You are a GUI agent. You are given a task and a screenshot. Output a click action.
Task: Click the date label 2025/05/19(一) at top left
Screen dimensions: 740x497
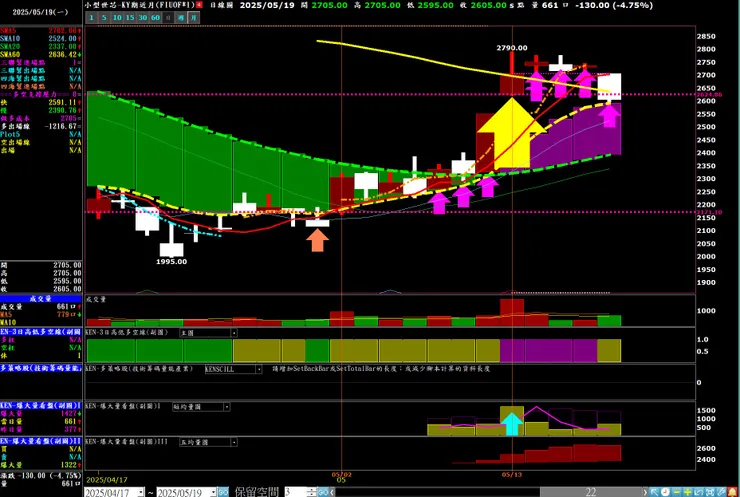pos(40,12)
